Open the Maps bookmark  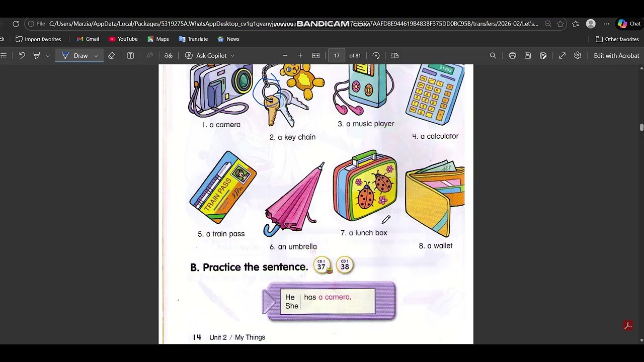[x=158, y=39]
